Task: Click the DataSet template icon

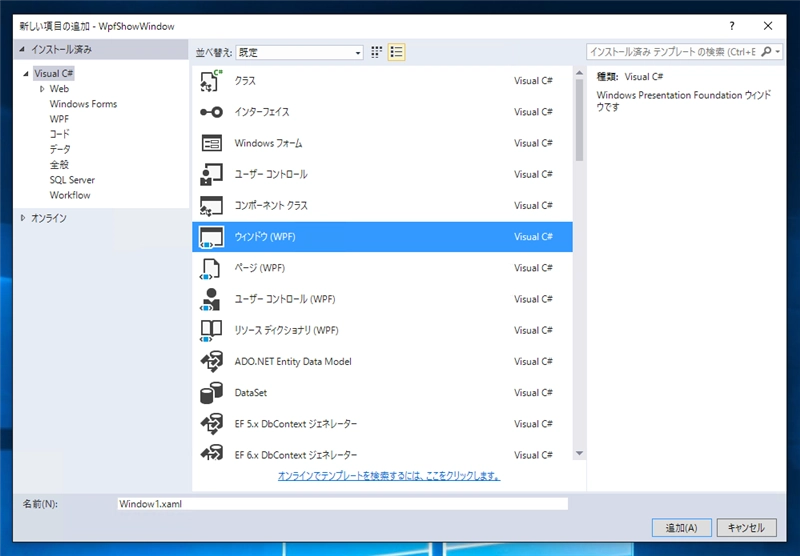Action: [211, 393]
